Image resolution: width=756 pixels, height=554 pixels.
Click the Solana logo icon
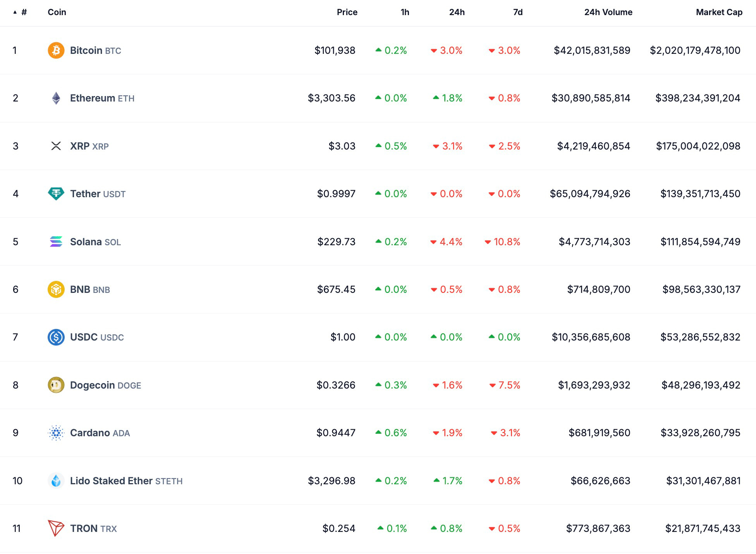56,242
